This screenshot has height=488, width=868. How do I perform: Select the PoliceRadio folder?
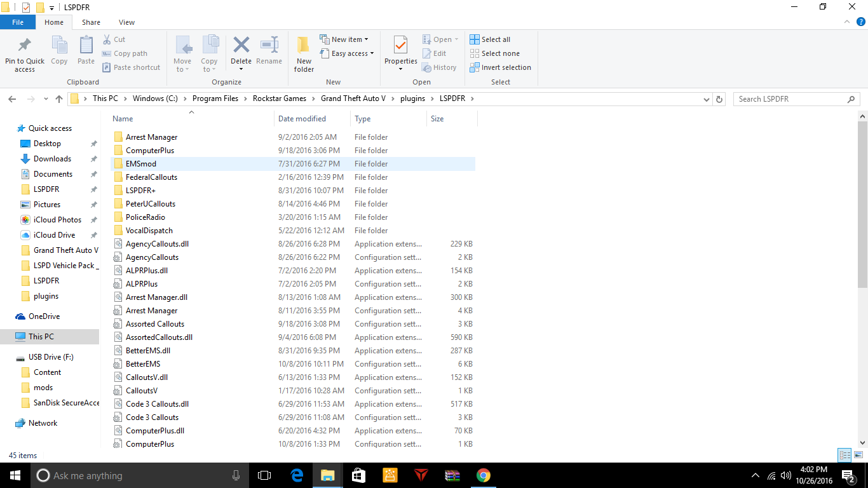coord(293,217)
